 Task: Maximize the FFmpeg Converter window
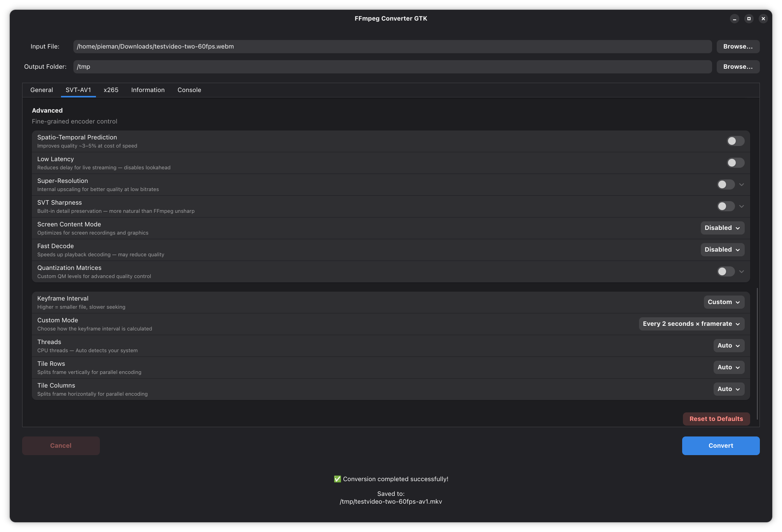[x=749, y=19]
